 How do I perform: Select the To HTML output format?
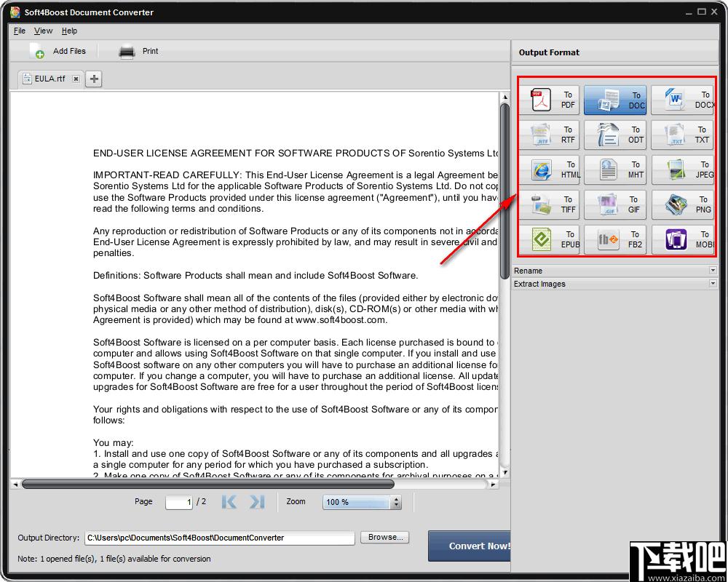click(x=550, y=170)
